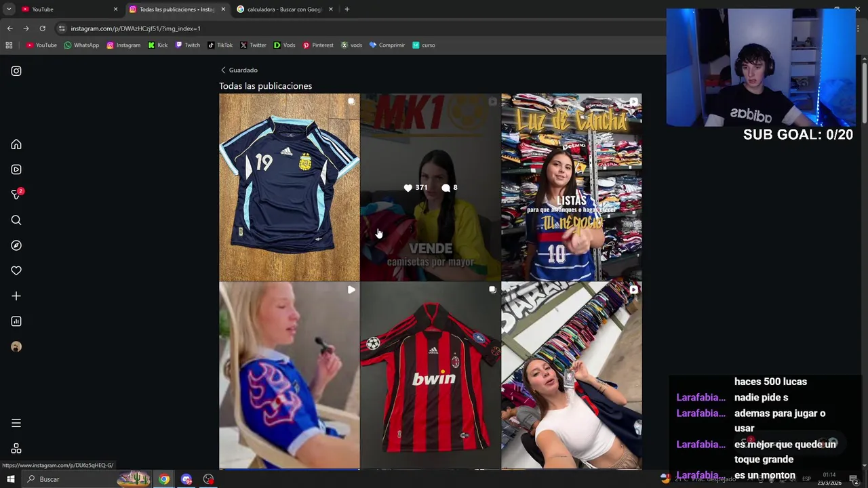This screenshot has height=488, width=868.
Task: Click the 371 likes count overlay
Action: tap(415, 188)
